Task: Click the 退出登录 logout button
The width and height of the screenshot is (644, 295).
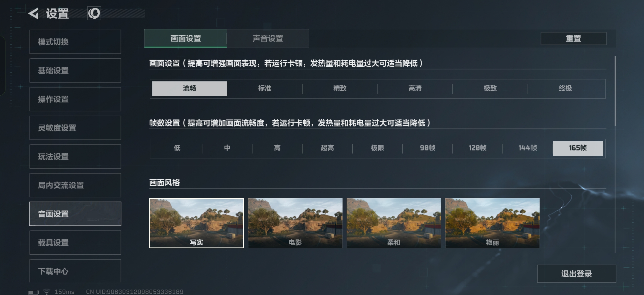Action: coord(576,273)
